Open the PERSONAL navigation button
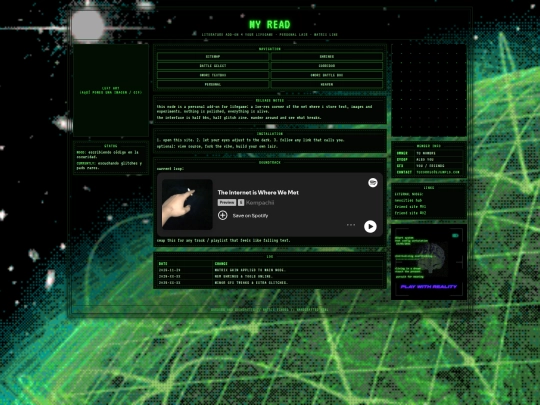Image resolution: width=540 pixels, height=405 pixels. [x=213, y=84]
